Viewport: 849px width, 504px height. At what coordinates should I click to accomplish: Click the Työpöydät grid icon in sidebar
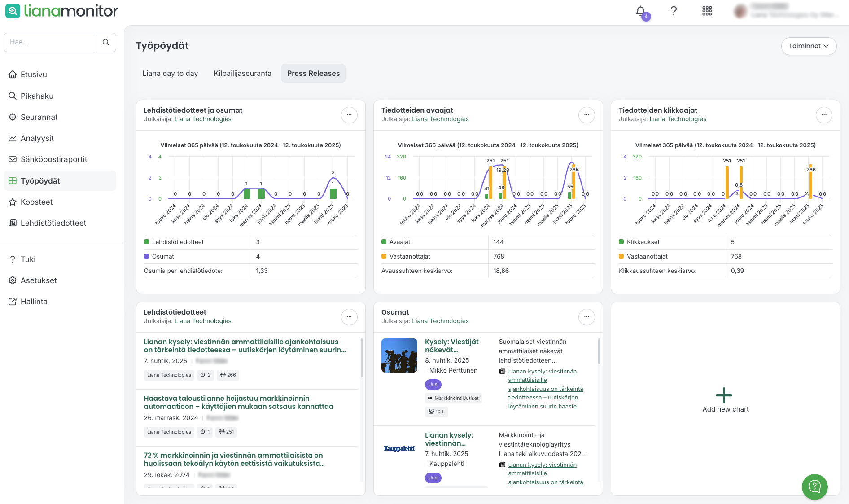point(13,181)
